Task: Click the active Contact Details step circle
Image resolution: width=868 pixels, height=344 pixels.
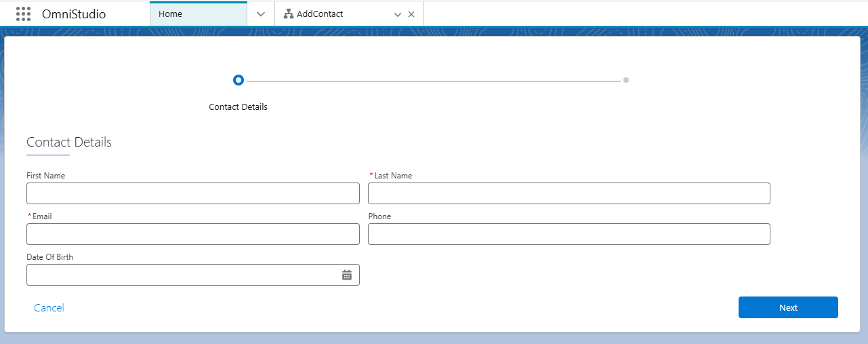Action: pyautogui.click(x=238, y=80)
